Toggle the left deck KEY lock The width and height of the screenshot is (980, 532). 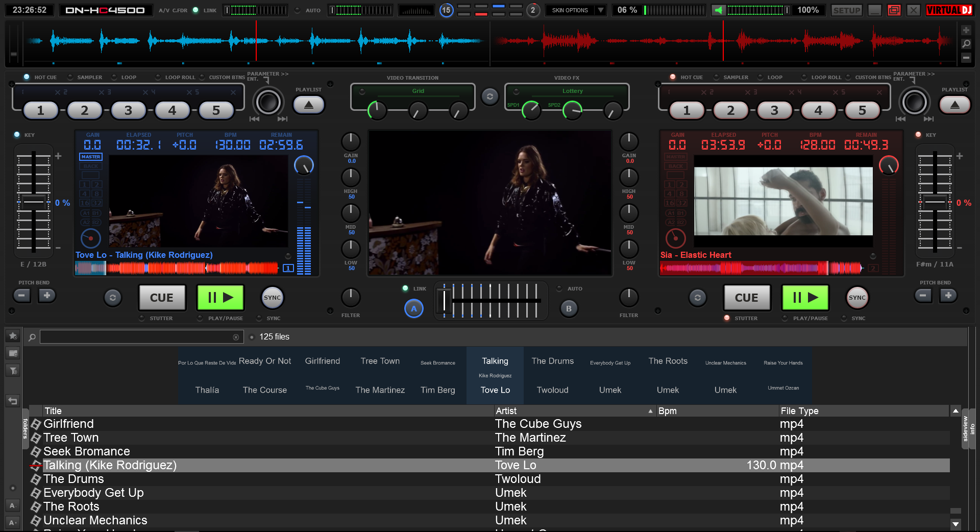point(17,135)
